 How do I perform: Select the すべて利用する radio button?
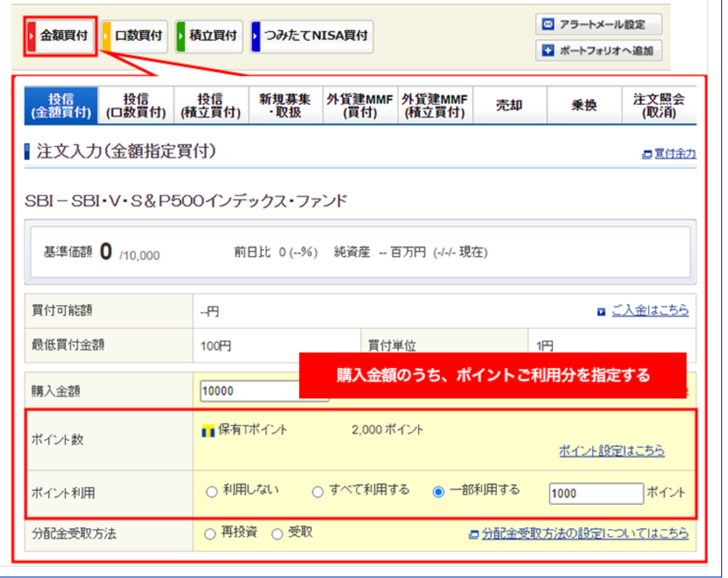(318, 492)
